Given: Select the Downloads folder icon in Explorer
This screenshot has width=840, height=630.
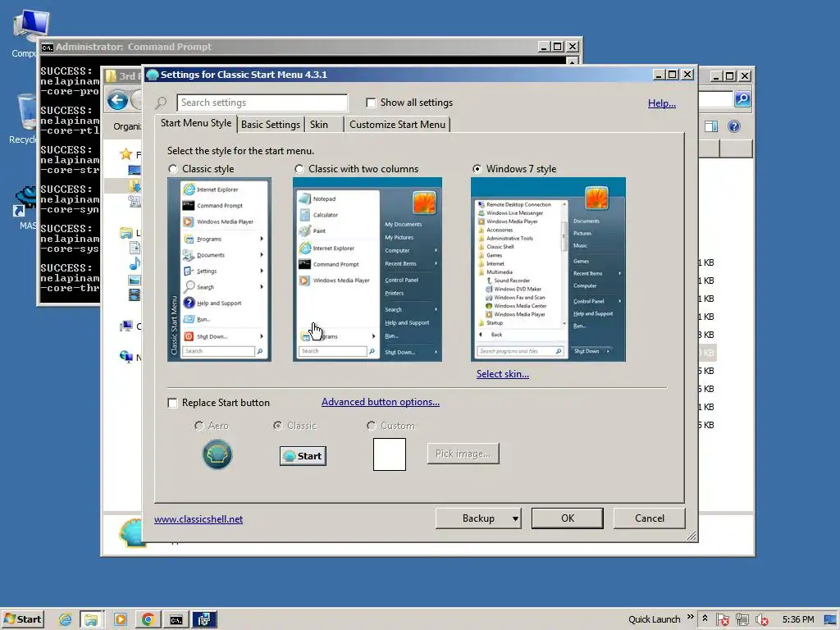Looking at the screenshot, I should (x=135, y=186).
